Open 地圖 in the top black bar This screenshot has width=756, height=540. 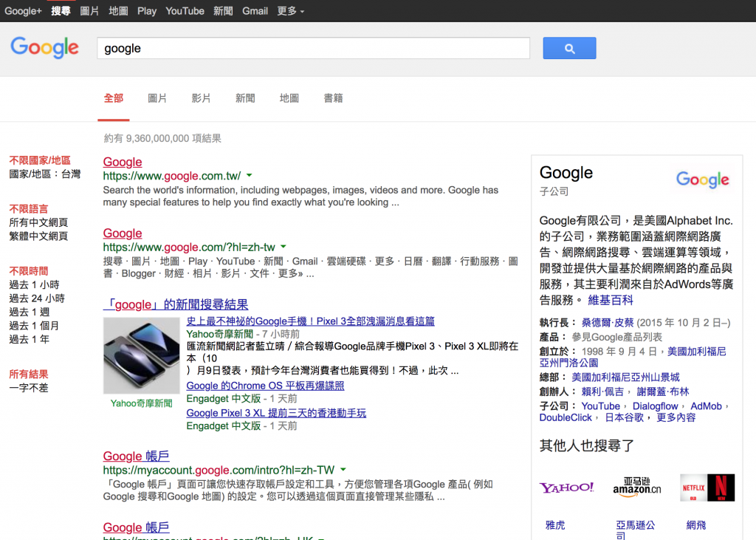click(x=118, y=10)
